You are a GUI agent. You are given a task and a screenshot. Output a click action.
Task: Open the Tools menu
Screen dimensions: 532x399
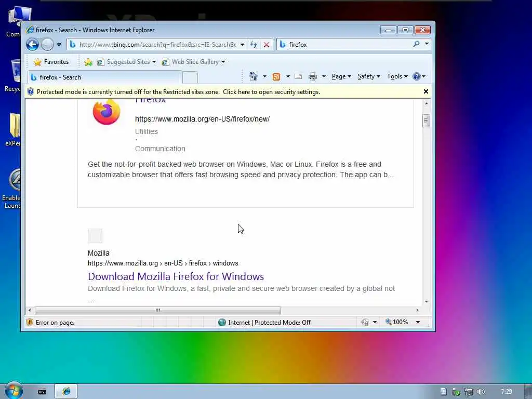coord(397,76)
